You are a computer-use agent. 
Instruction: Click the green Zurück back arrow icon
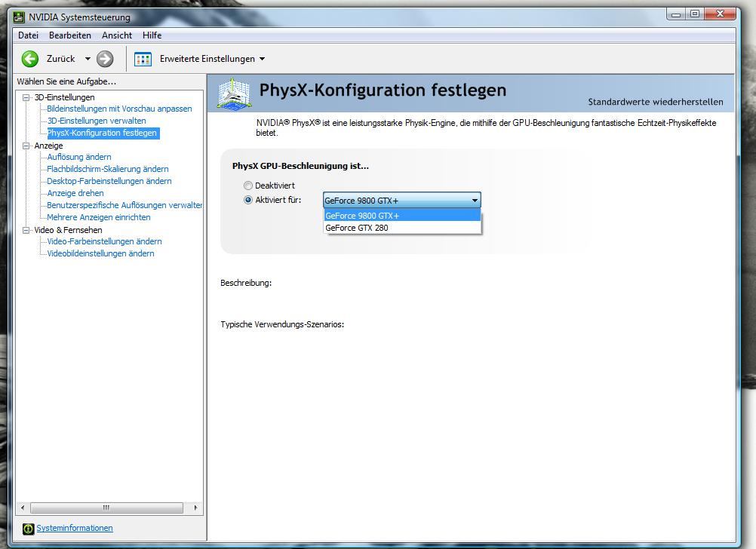click(x=30, y=59)
